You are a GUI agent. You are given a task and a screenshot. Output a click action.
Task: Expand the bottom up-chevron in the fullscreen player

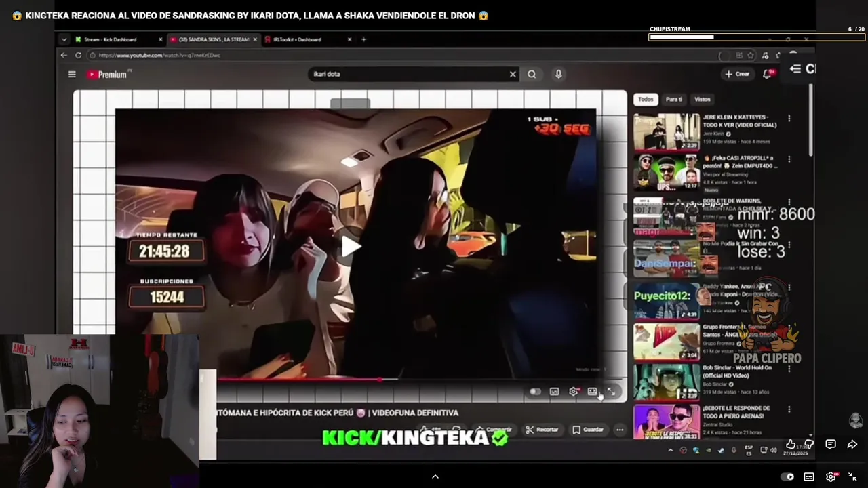point(435,476)
